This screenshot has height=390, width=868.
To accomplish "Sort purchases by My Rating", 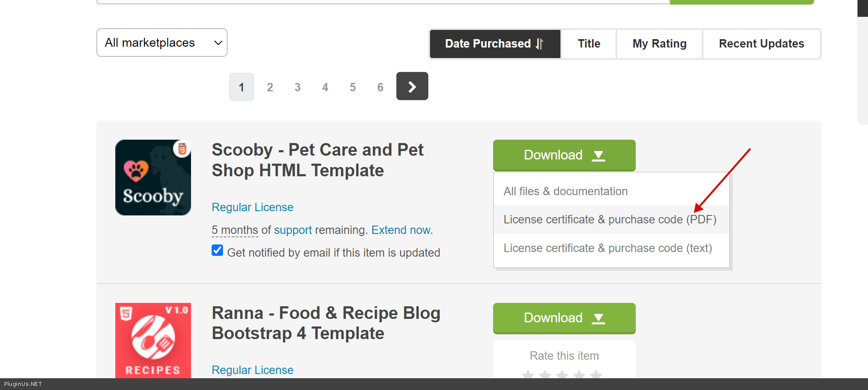I will (x=659, y=44).
